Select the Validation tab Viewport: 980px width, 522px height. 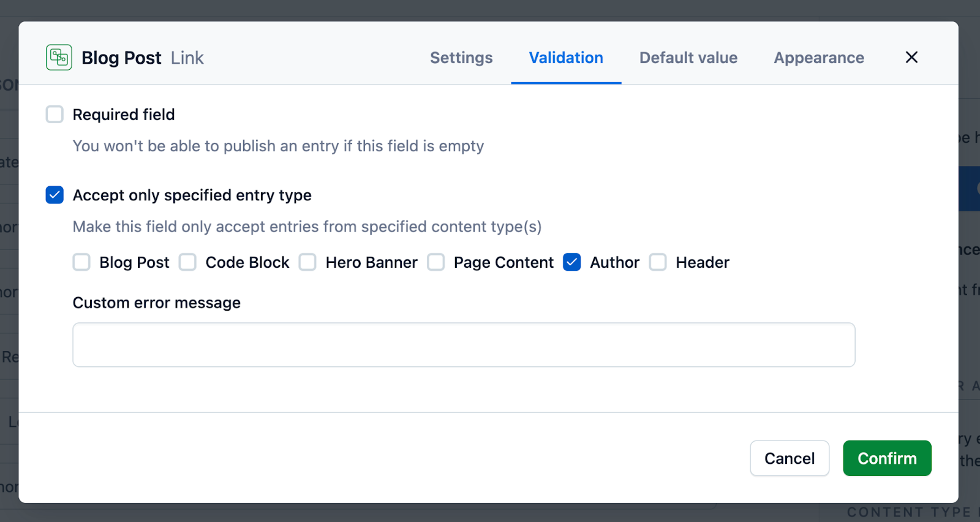pos(565,57)
